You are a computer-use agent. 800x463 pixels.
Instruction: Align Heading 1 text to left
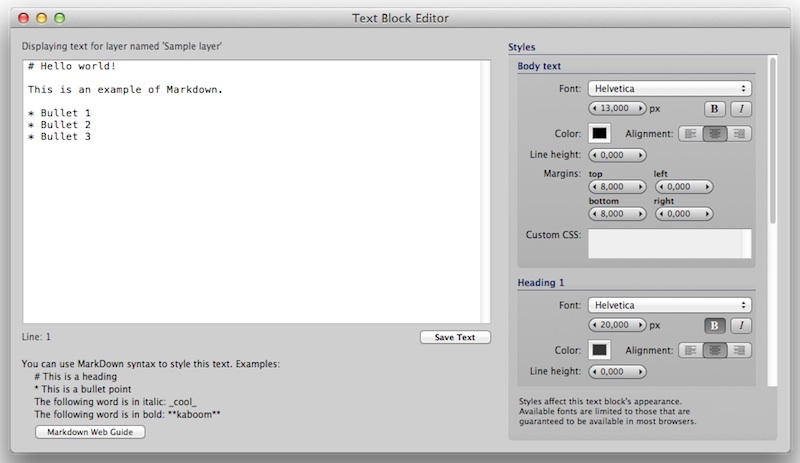tap(691, 350)
